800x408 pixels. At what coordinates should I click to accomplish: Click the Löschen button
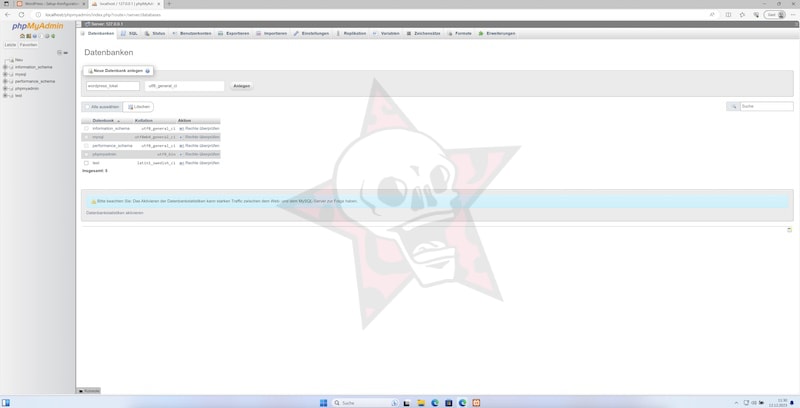[139, 107]
